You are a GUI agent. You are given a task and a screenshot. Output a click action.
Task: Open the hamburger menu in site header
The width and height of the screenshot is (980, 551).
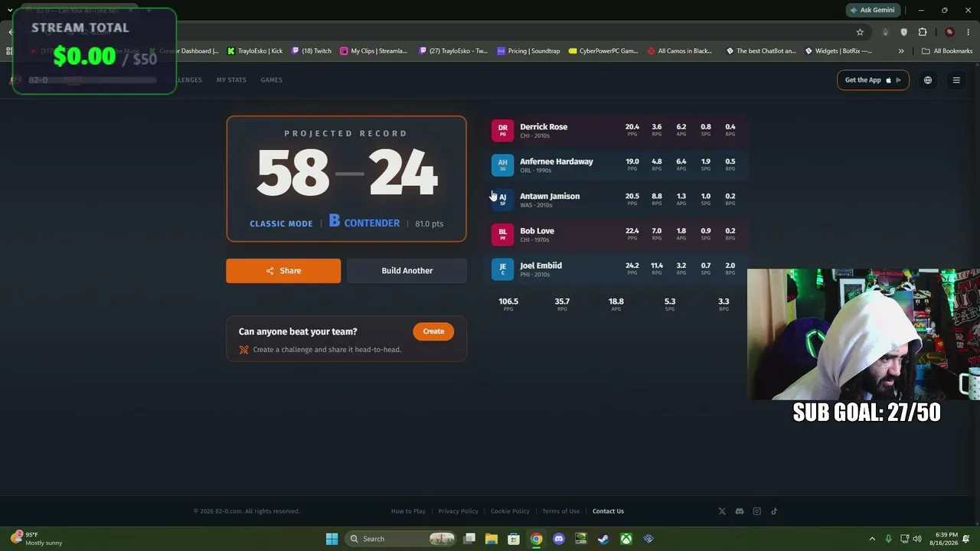(956, 80)
